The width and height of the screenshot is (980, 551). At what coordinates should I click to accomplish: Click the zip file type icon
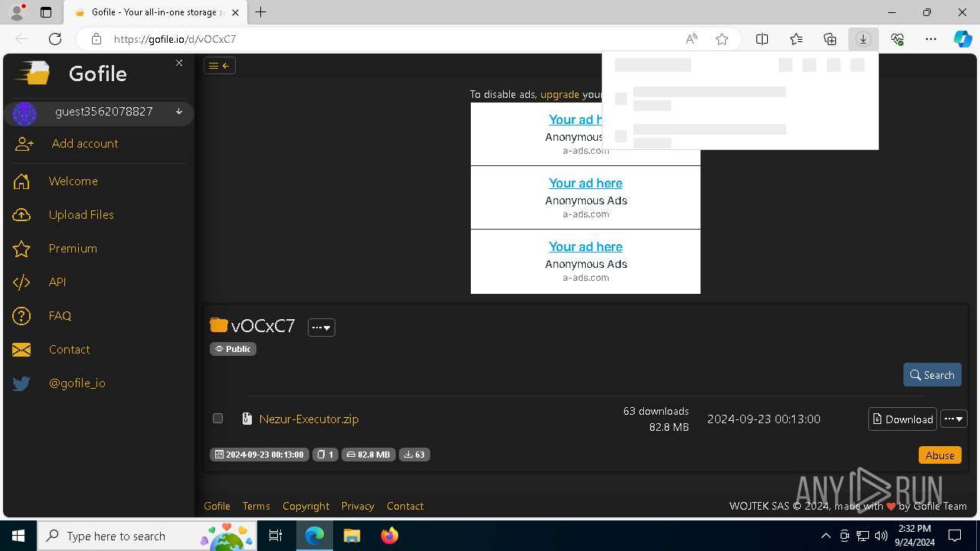click(247, 419)
